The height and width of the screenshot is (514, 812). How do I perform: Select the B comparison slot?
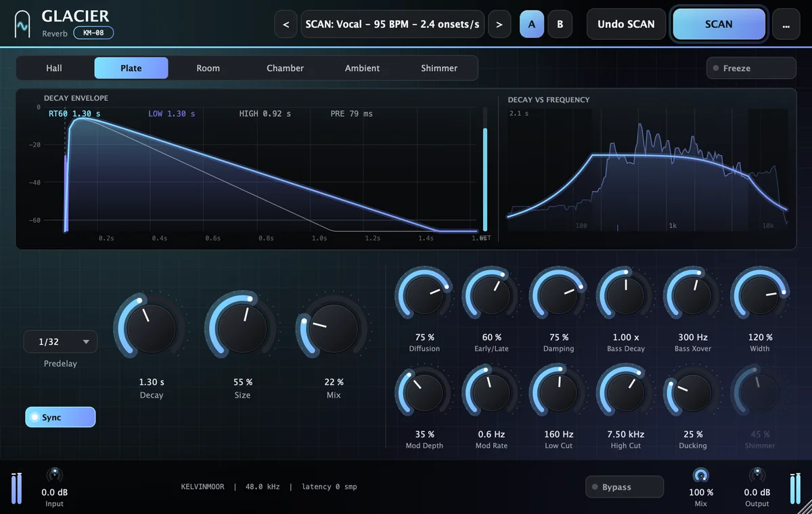pos(560,24)
